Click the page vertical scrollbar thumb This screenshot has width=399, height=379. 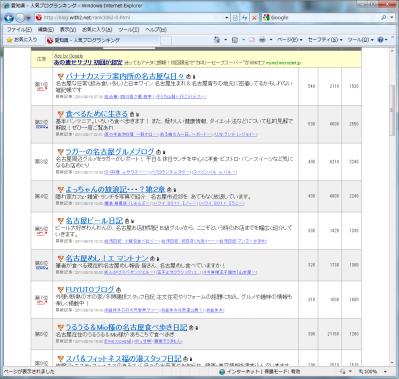pos(392,110)
